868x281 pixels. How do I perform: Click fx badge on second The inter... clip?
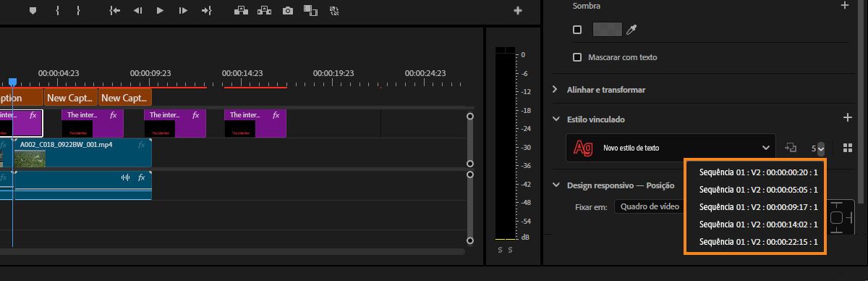113,115
